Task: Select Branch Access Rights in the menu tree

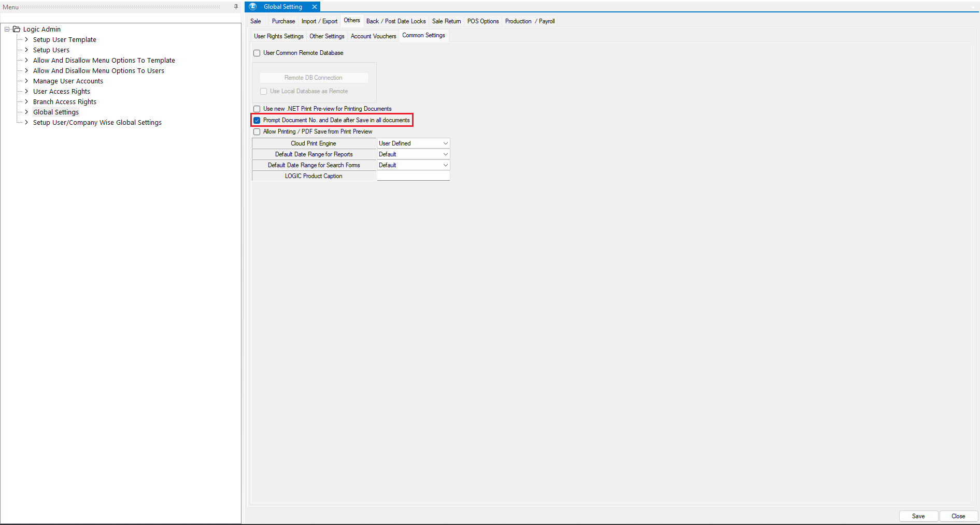Action: click(x=65, y=102)
